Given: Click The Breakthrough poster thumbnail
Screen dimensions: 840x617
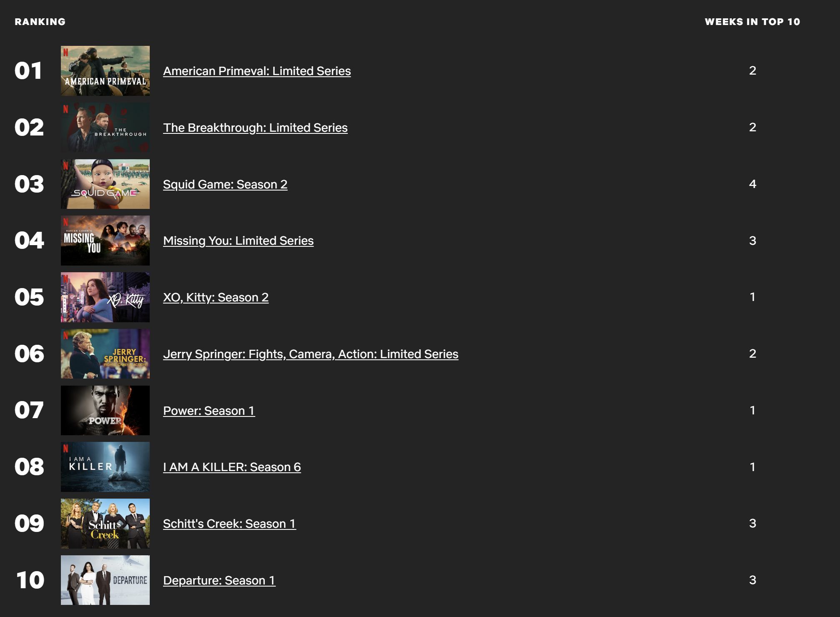Looking at the screenshot, I should pyautogui.click(x=105, y=128).
